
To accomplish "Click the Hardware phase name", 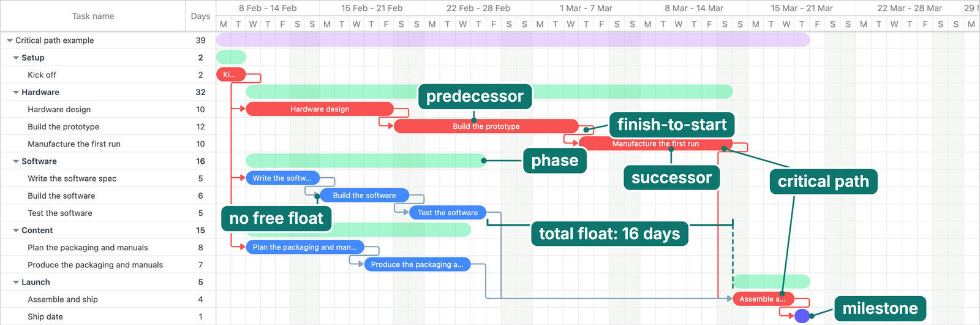I will 40,92.
